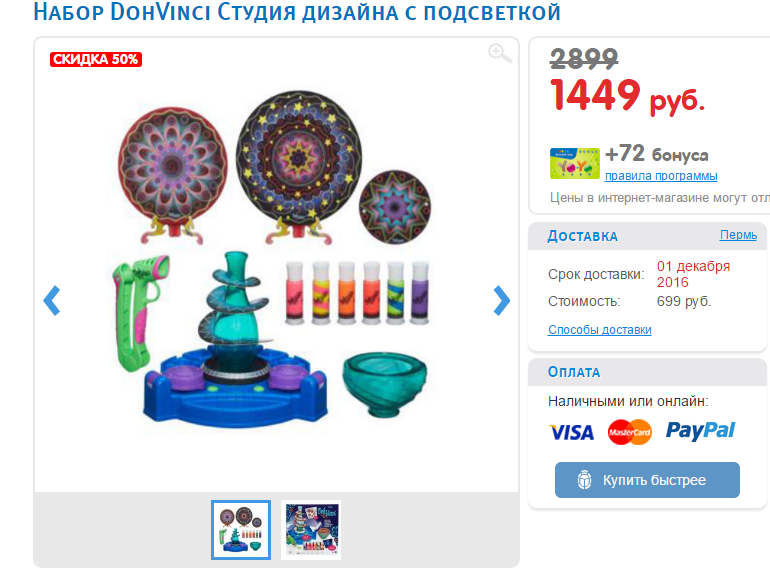This screenshot has width=770, height=569.
Task: Click the Доставка section header
Action: tap(582, 236)
